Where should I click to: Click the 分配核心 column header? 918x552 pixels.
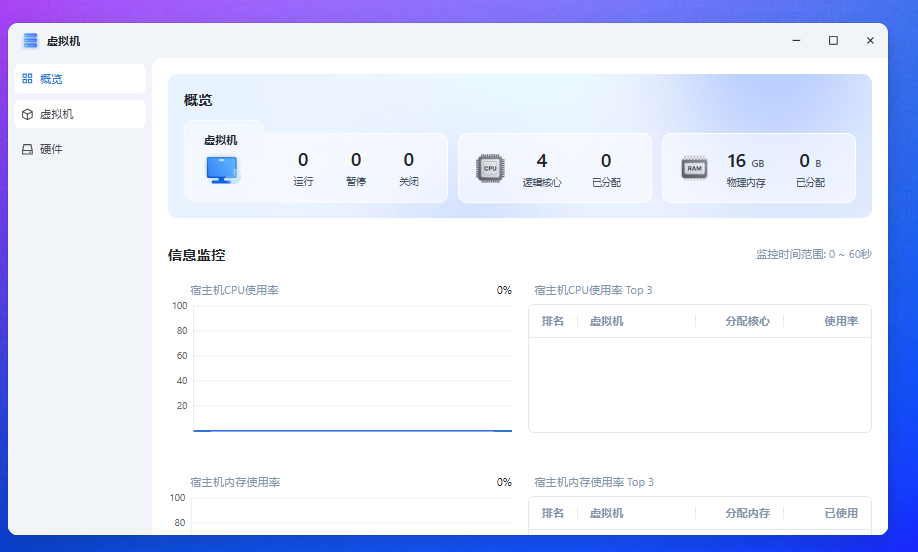(748, 321)
